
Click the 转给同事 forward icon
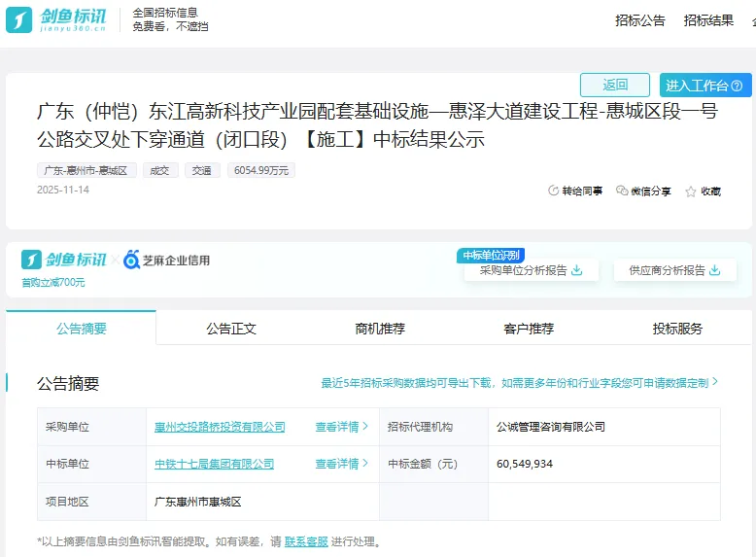[554, 191]
